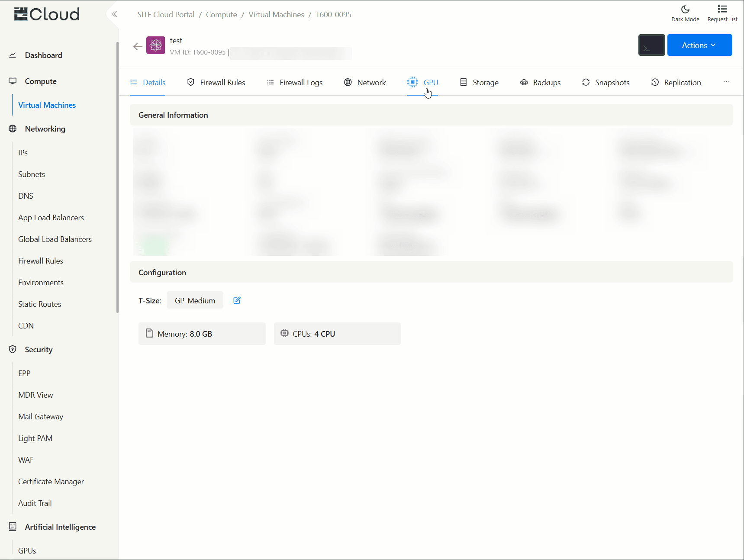Open the Firewall Logs tab
The width and height of the screenshot is (744, 560).
(x=295, y=83)
